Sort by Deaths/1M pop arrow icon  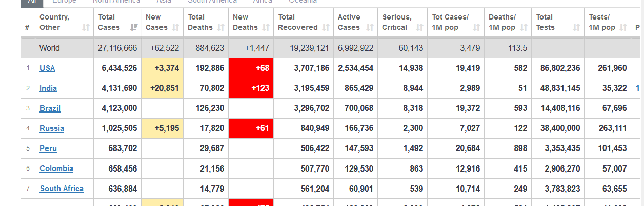point(524,27)
